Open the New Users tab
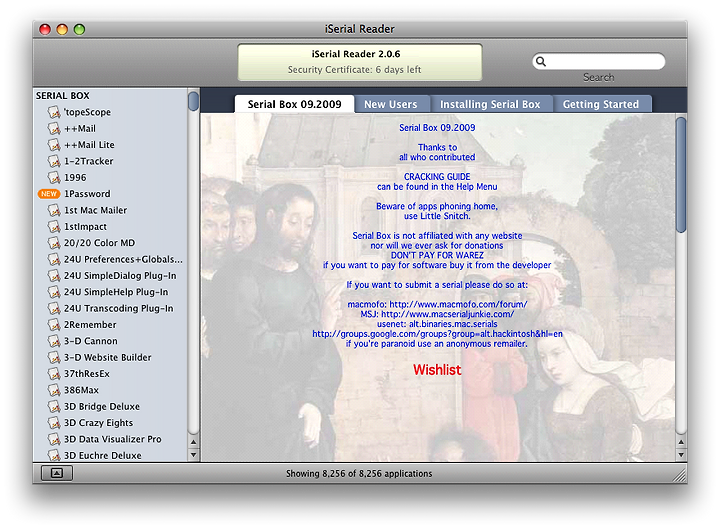This screenshot has width=720, height=529. [391, 104]
